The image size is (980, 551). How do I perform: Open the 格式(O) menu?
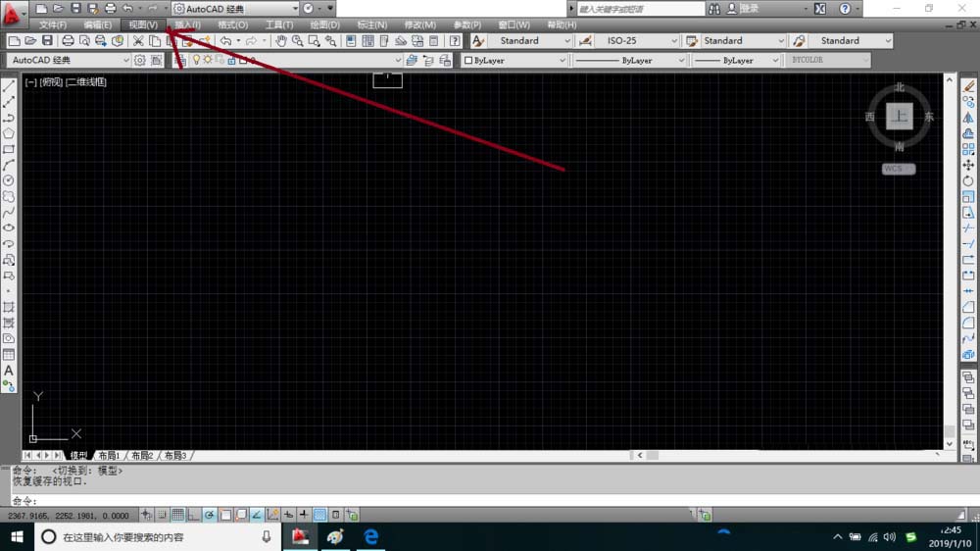click(x=233, y=25)
